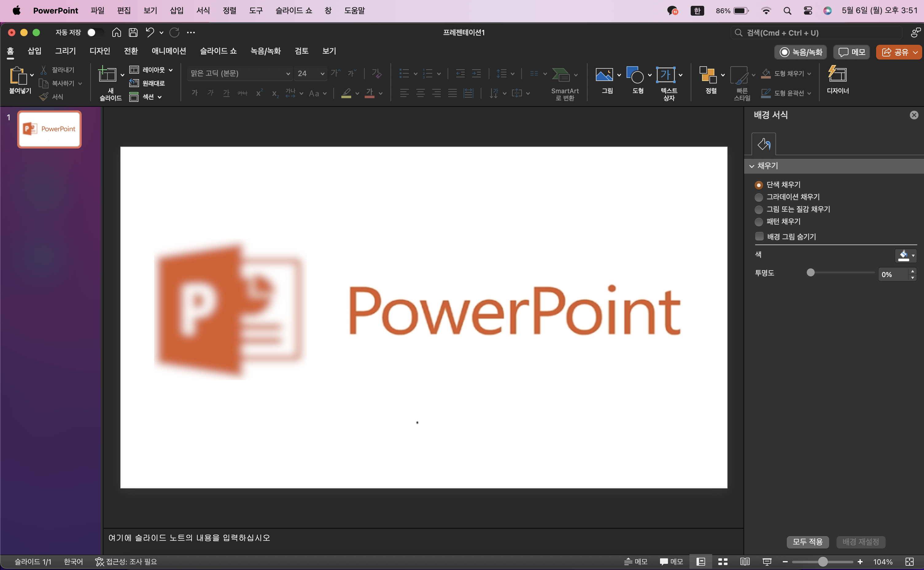Open the Slide Show (슬라이드 쇼) menu in menu bar

pos(294,10)
